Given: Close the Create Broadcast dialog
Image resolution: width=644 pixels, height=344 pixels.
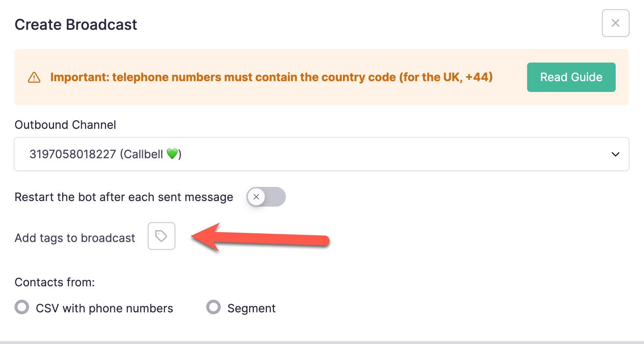Looking at the screenshot, I should point(615,23).
